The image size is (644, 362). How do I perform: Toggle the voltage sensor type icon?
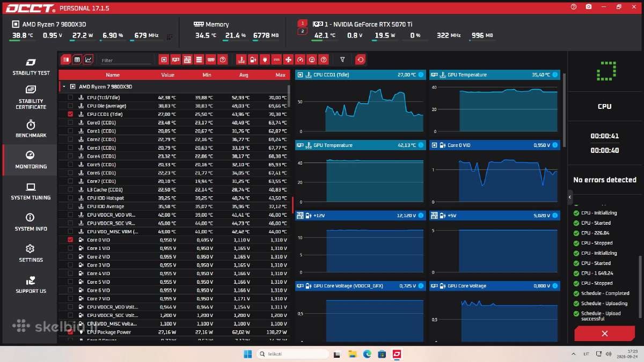click(253, 60)
